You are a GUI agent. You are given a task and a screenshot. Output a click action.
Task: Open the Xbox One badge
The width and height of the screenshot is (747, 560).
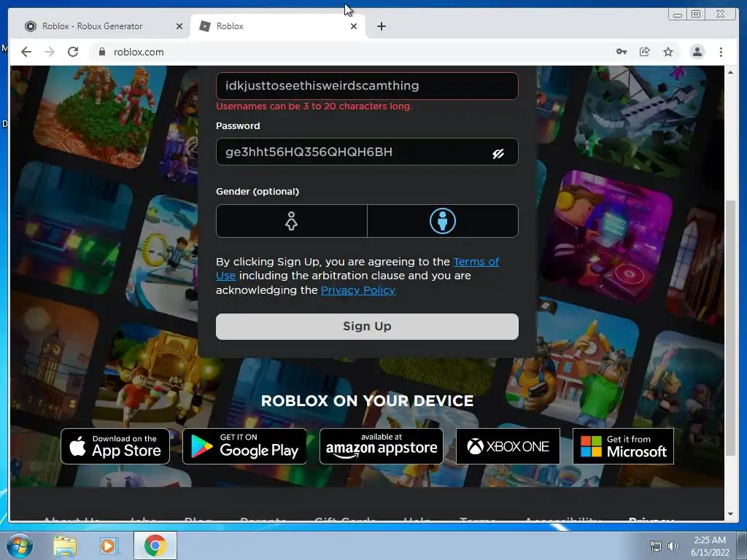click(x=508, y=446)
